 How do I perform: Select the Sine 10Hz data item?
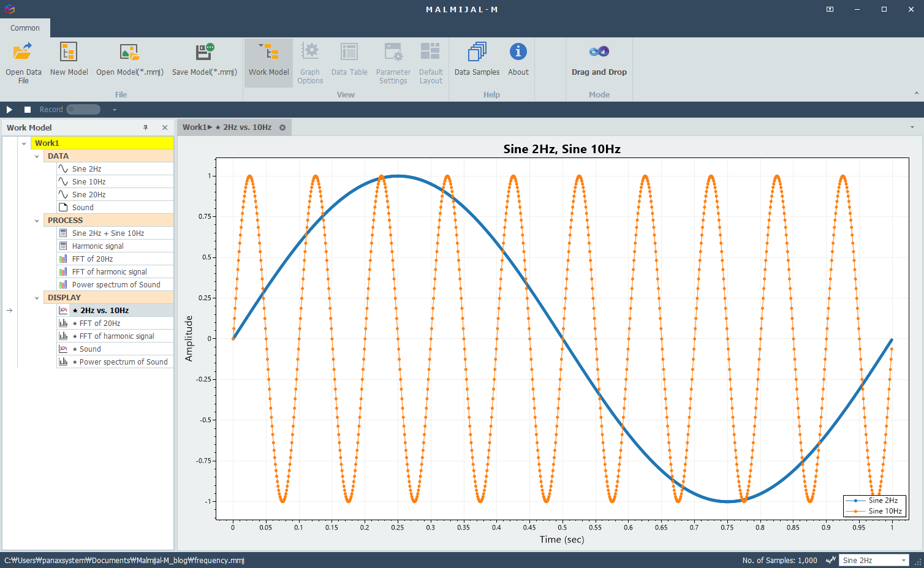click(x=115, y=182)
